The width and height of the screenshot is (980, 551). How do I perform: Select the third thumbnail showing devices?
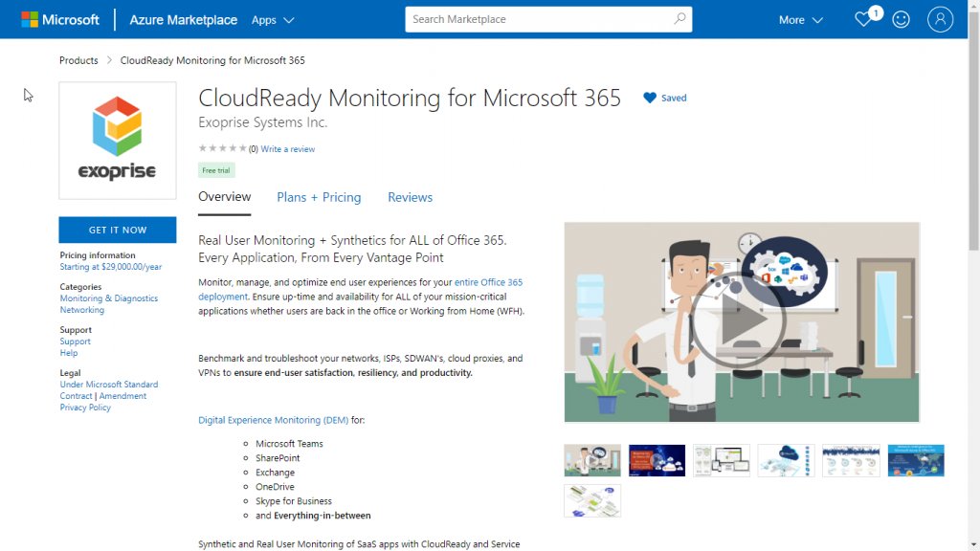click(x=722, y=460)
